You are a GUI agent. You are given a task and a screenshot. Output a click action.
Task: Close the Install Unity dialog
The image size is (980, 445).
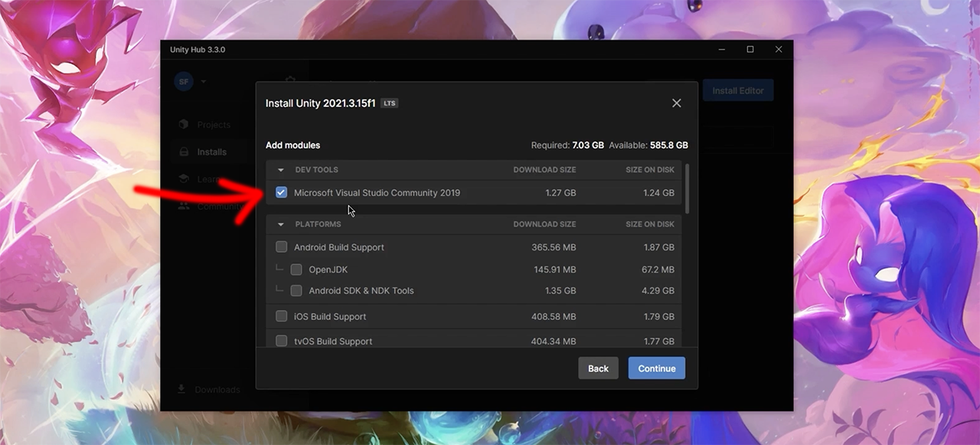pos(676,103)
